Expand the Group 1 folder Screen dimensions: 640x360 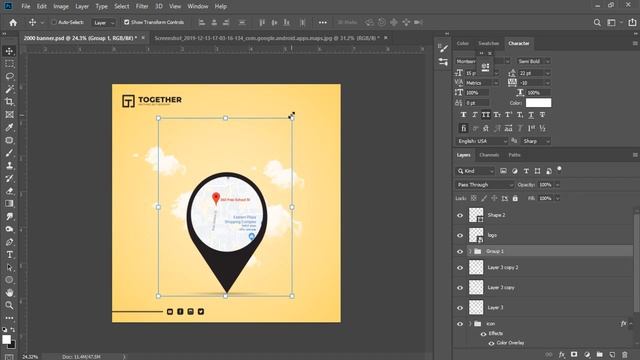pos(470,251)
